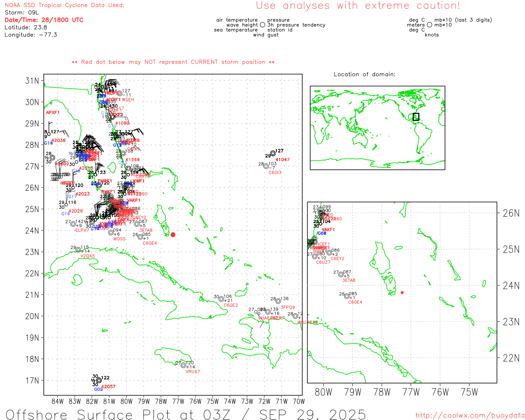This screenshot has height=420, width=525.
Task: Select 3ETA8 station circle in inset map
Action: tap(341, 274)
